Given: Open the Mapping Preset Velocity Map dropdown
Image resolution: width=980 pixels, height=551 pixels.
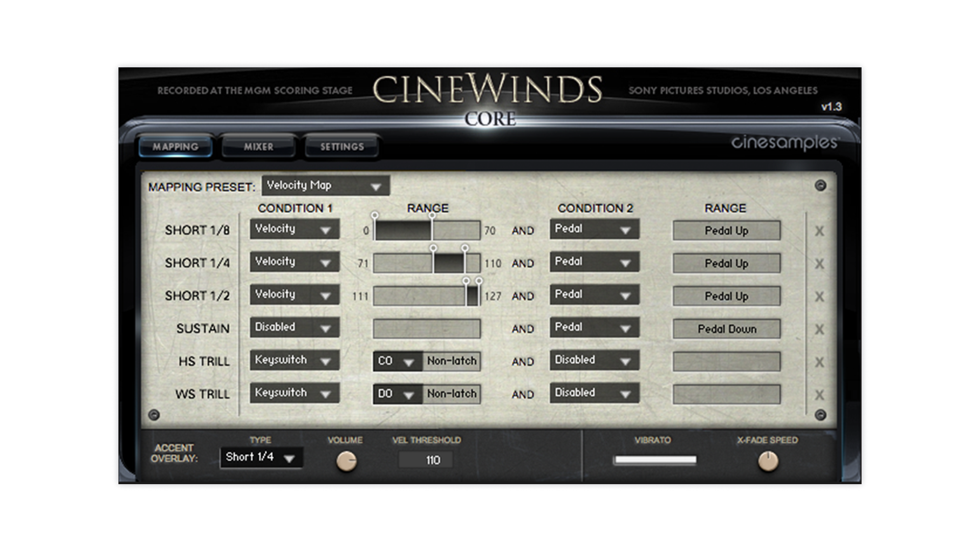Looking at the screenshot, I should pyautogui.click(x=326, y=186).
